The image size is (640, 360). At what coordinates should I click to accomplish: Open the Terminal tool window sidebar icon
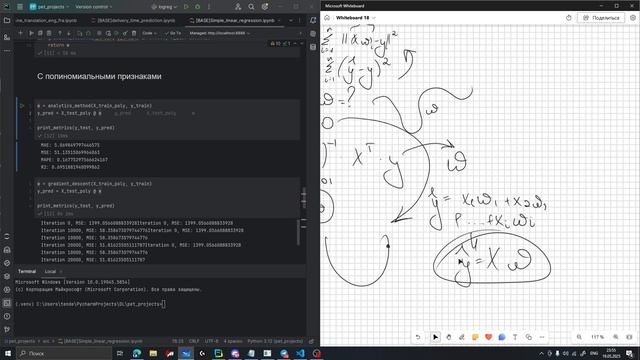[7, 303]
